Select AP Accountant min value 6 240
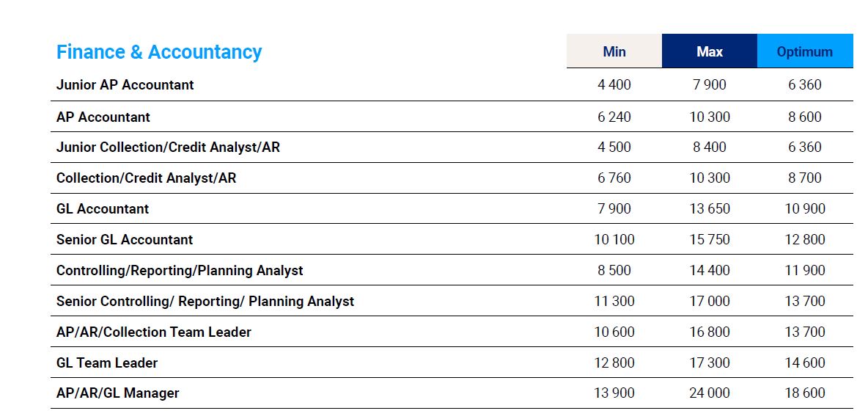The width and height of the screenshot is (868, 419). coord(614,117)
